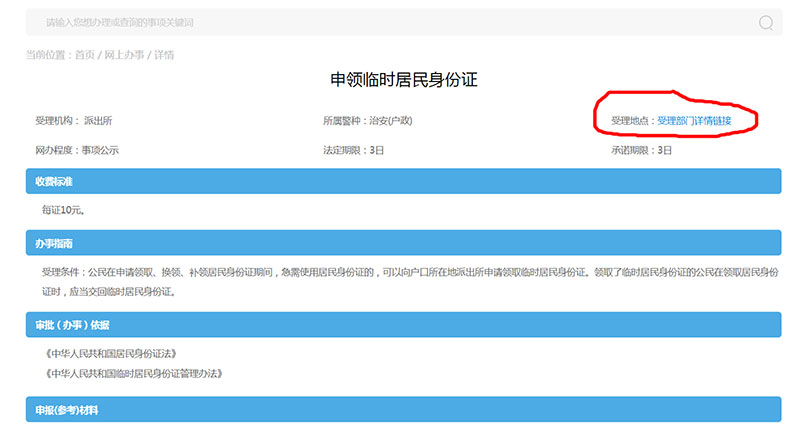Select the 审批(办事)依据 section header

pos(404,325)
